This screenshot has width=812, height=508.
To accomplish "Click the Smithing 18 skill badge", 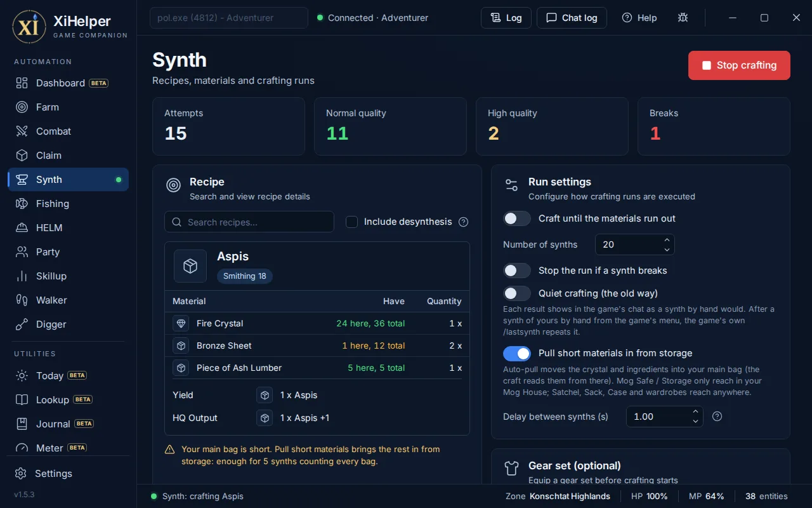I will click(244, 276).
